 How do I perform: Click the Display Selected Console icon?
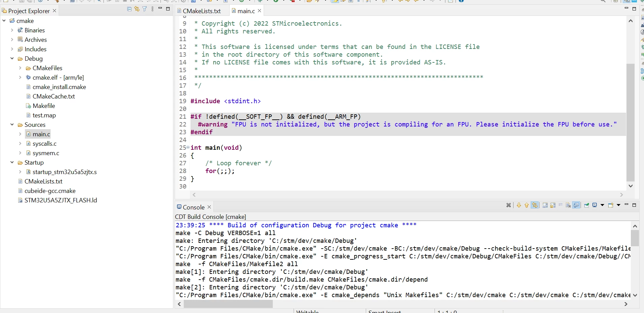[x=595, y=205]
